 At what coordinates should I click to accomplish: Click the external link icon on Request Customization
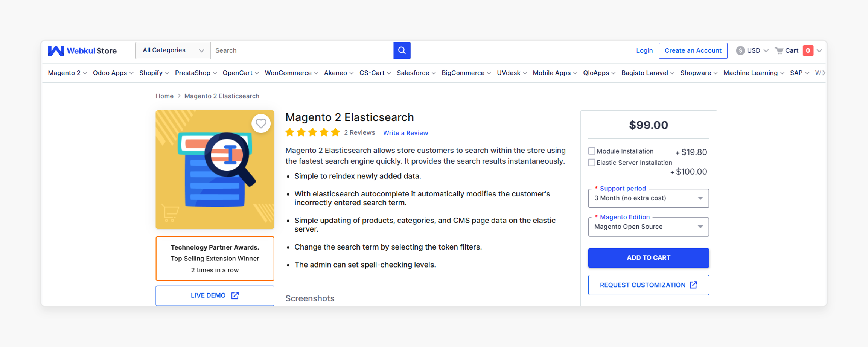(x=693, y=285)
